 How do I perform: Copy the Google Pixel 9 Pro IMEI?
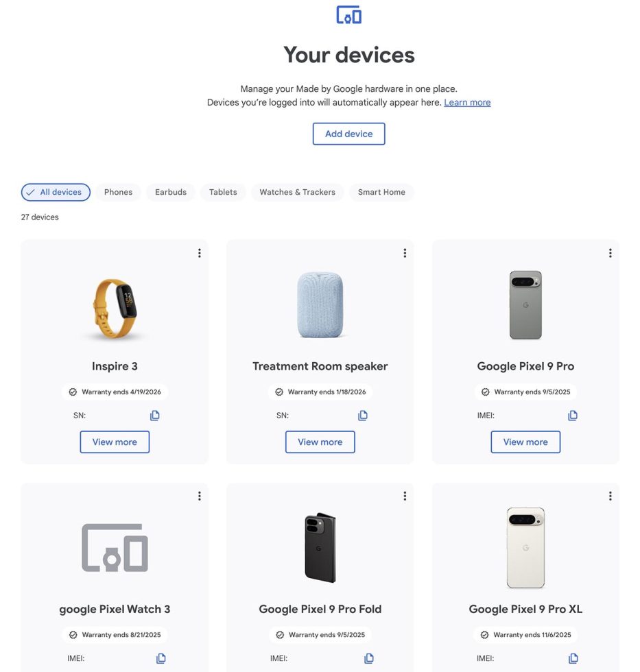click(573, 415)
